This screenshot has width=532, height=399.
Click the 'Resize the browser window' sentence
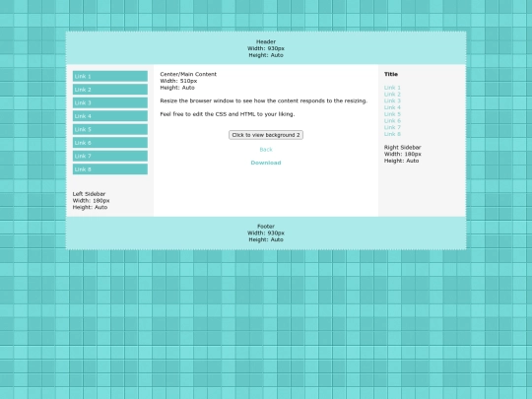(x=264, y=100)
